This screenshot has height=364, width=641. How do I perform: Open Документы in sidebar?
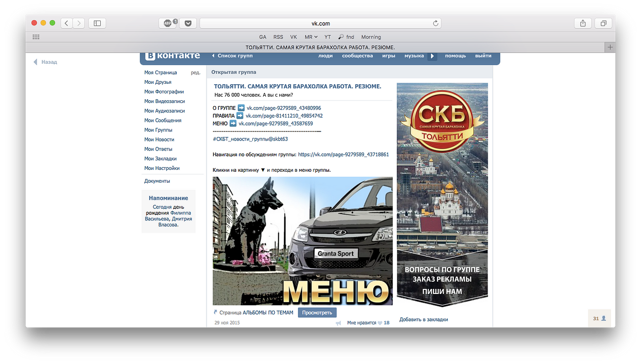click(x=157, y=181)
